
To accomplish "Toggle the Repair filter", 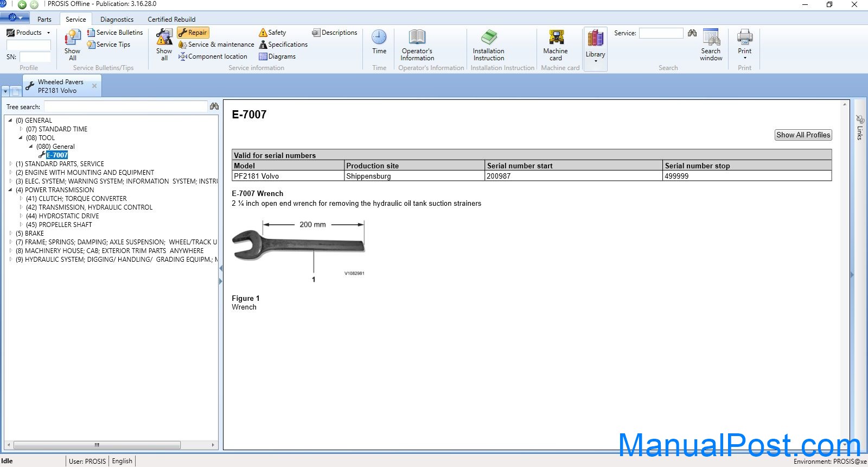I will click(193, 33).
